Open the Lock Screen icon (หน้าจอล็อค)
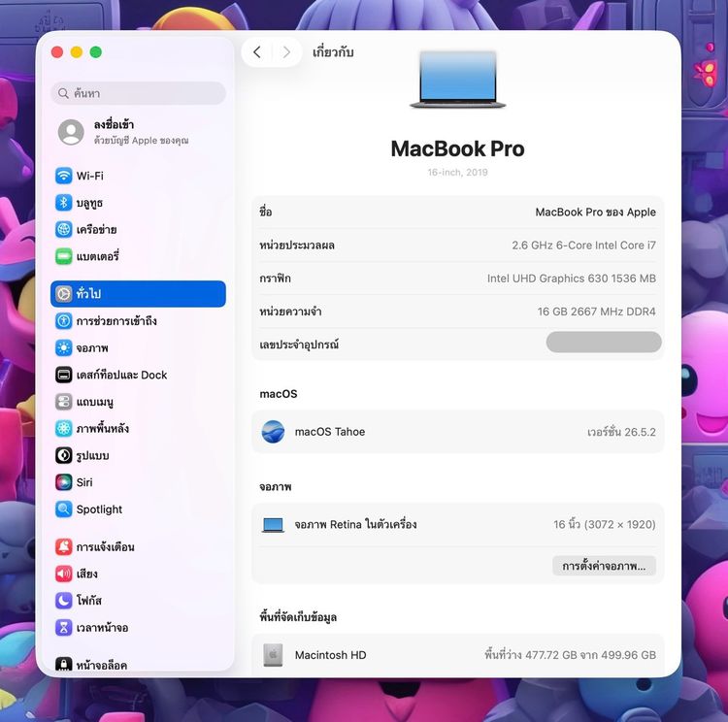 click(x=64, y=664)
